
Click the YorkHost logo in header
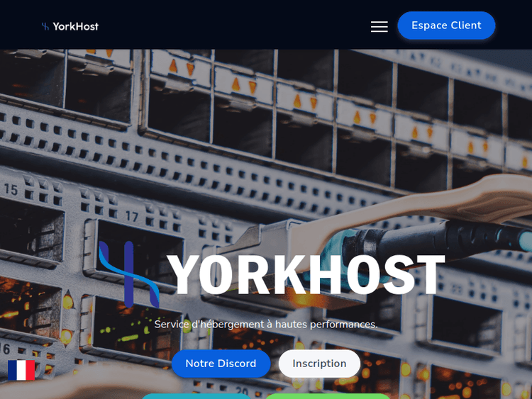pyautogui.click(x=70, y=26)
